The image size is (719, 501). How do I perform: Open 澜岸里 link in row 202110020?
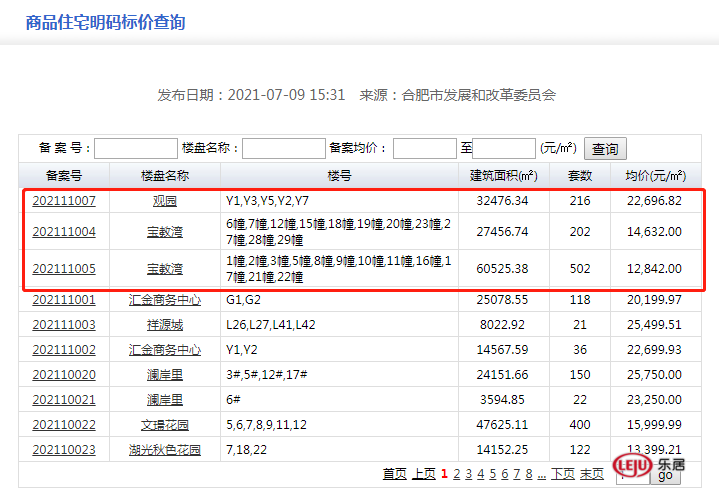point(165,374)
